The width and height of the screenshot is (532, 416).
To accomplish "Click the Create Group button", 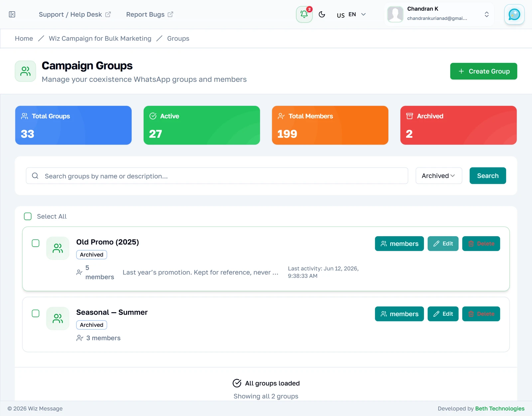I will point(483,71).
